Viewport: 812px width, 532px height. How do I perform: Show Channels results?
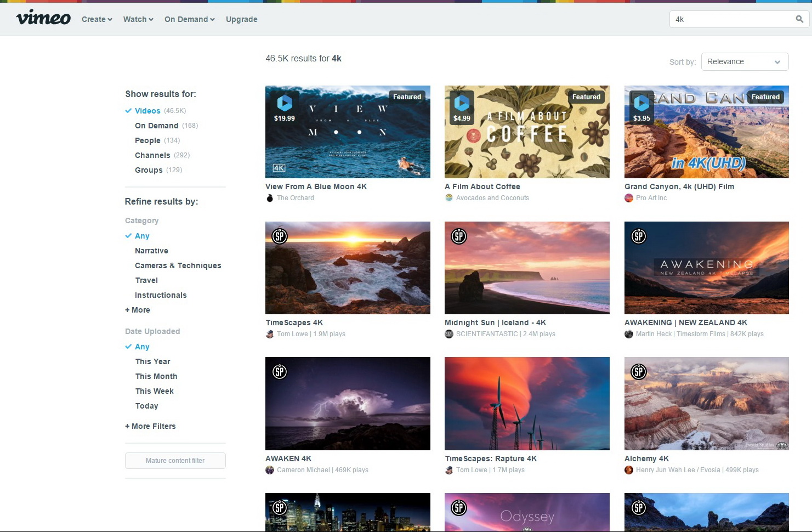coord(152,155)
